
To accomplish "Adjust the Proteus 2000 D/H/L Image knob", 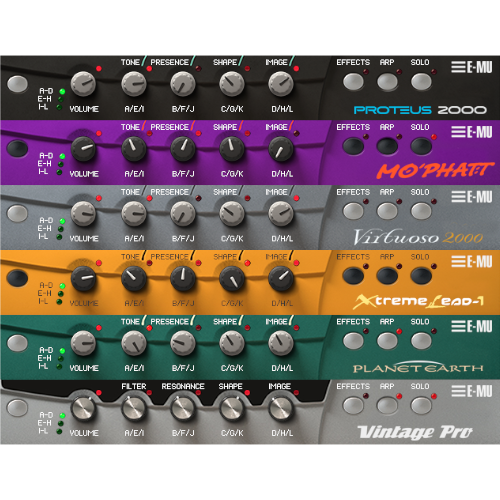I will (x=281, y=84).
